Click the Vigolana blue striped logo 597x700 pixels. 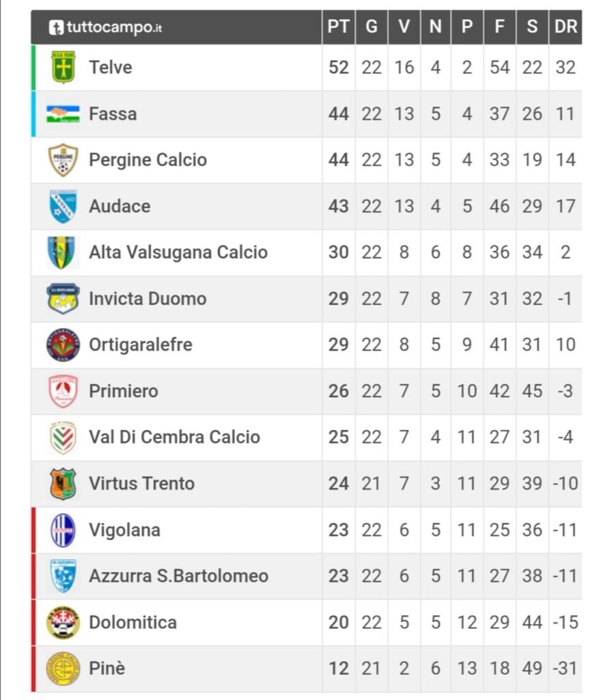pyautogui.click(x=63, y=530)
